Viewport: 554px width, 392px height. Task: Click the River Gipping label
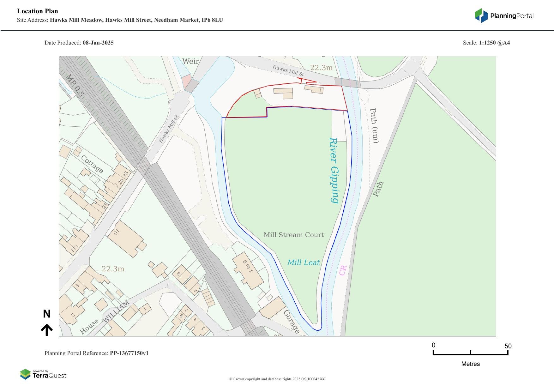pyautogui.click(x=334, y=171)
